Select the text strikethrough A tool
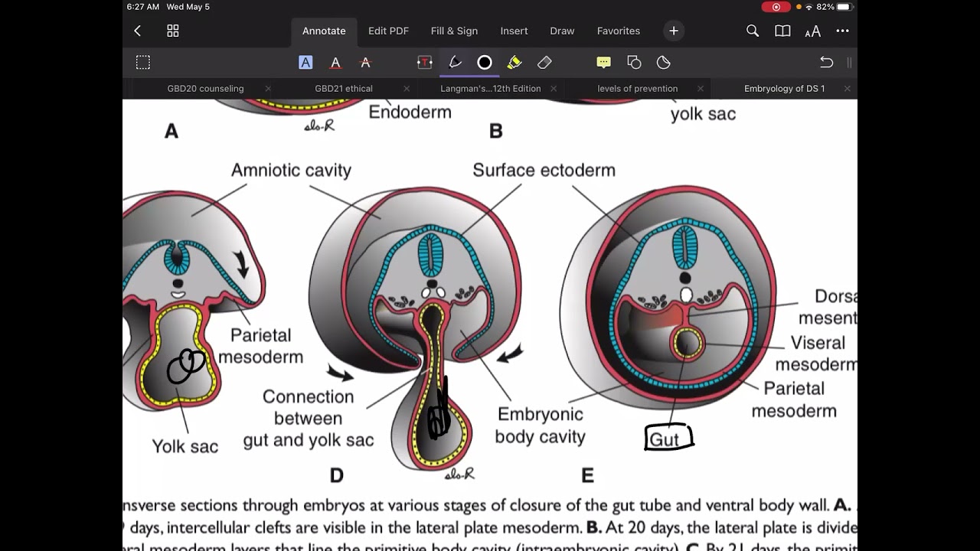 (365, 63)
